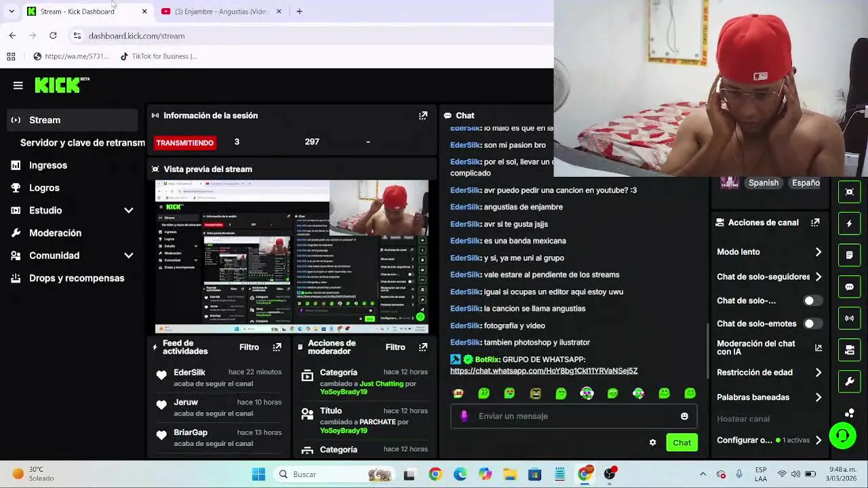Open the browser tab search dropdown

point(11,12)
